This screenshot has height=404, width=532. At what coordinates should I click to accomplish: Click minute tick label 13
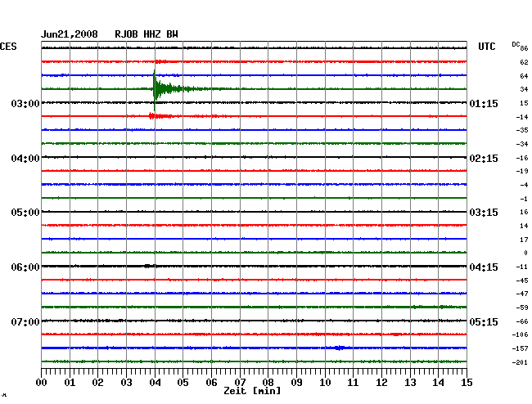[x=410, y=383]
